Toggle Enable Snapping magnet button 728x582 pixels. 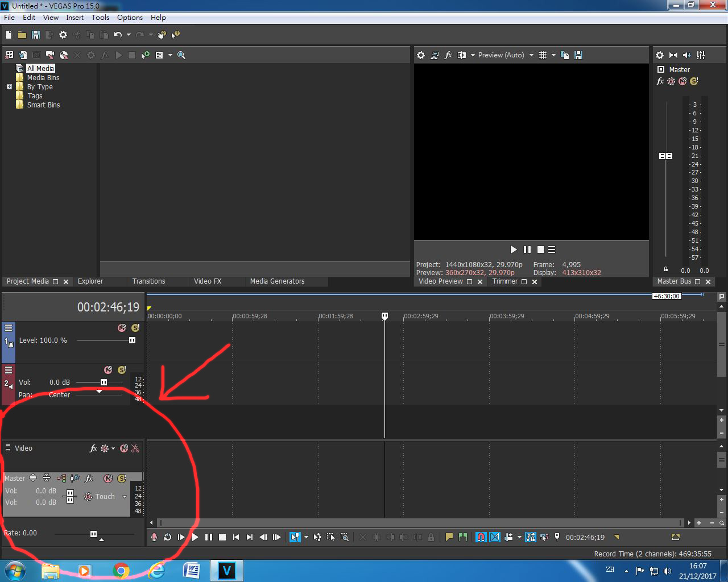click(x=481, y=537)
